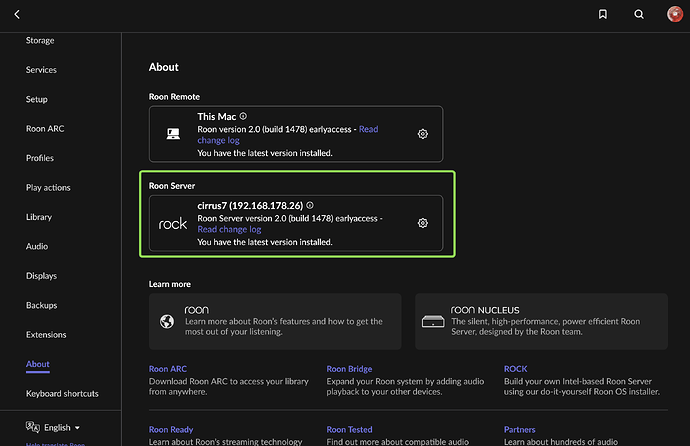Open Setup settings tab
Screen dimensions: 690x446
37,99
